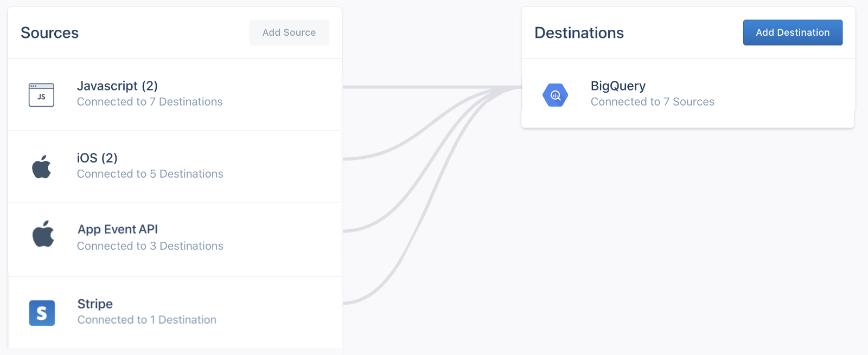The image size is (868, 355).
Task: Click 'Connected to 7 Sources' under BigQuery
Action: [652, 102]
